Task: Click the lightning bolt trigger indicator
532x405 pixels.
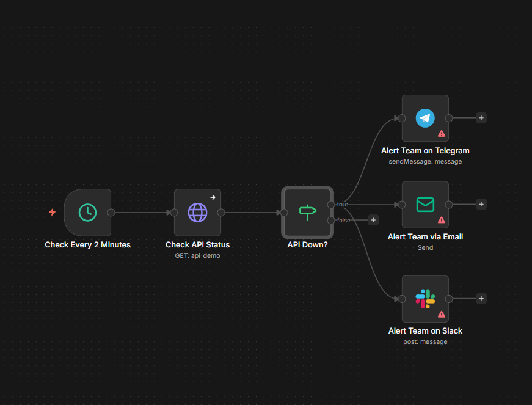Action: click(52, 213)
